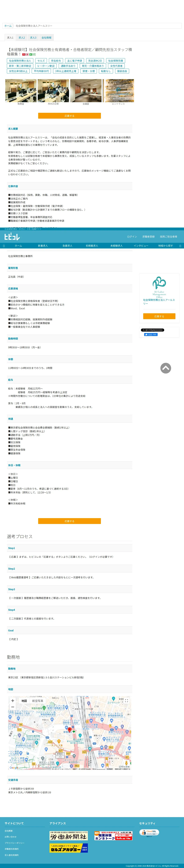Click the 服装自由 tag
The height and width of the screenshot is (868, 184).
(x=122, y=71)
